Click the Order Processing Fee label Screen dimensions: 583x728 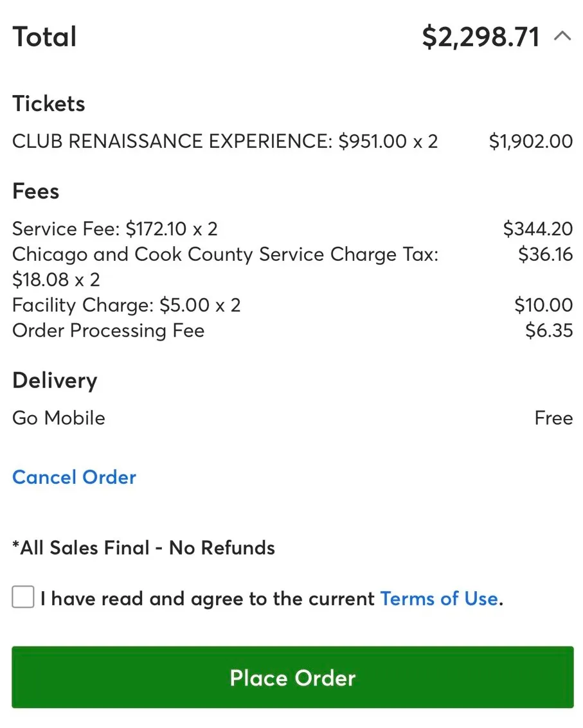[109, 331]
